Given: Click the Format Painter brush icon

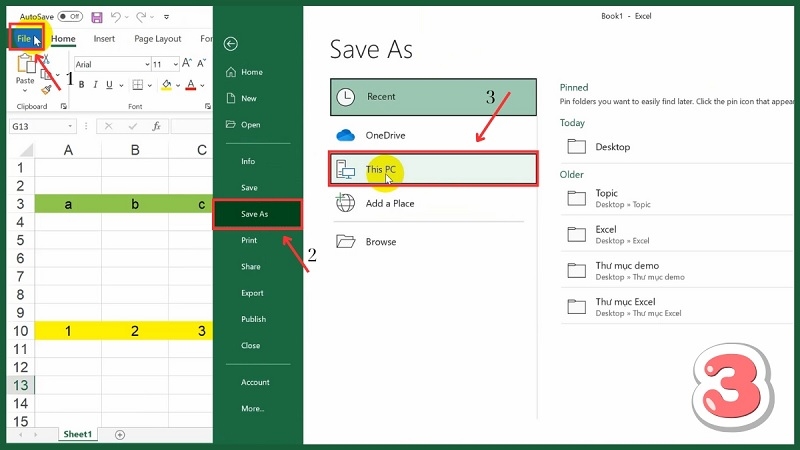Looking at the screenshot, I should (46, 90).
